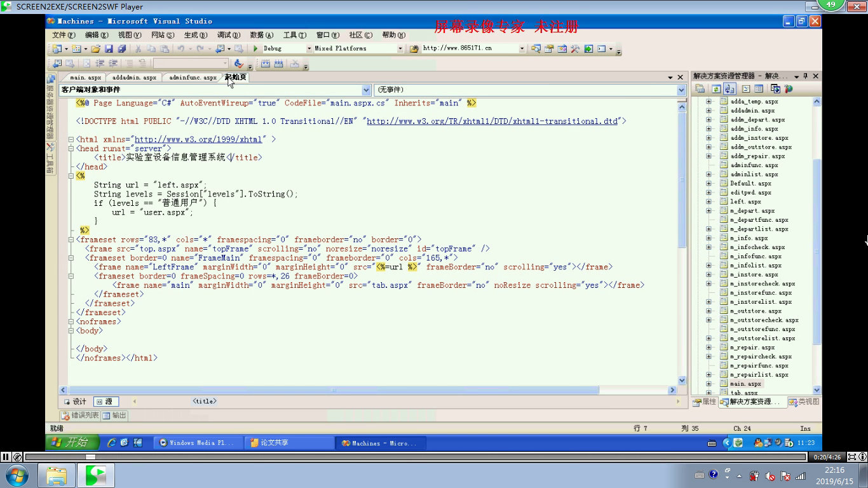Open the 工具(T) menu
The height and width of the screenshot is (488, 868).
pyautogui.click(x=295, y=35)
